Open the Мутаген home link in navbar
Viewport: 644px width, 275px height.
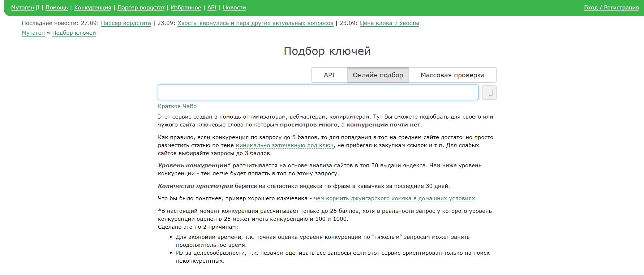[x=22, y=8]
